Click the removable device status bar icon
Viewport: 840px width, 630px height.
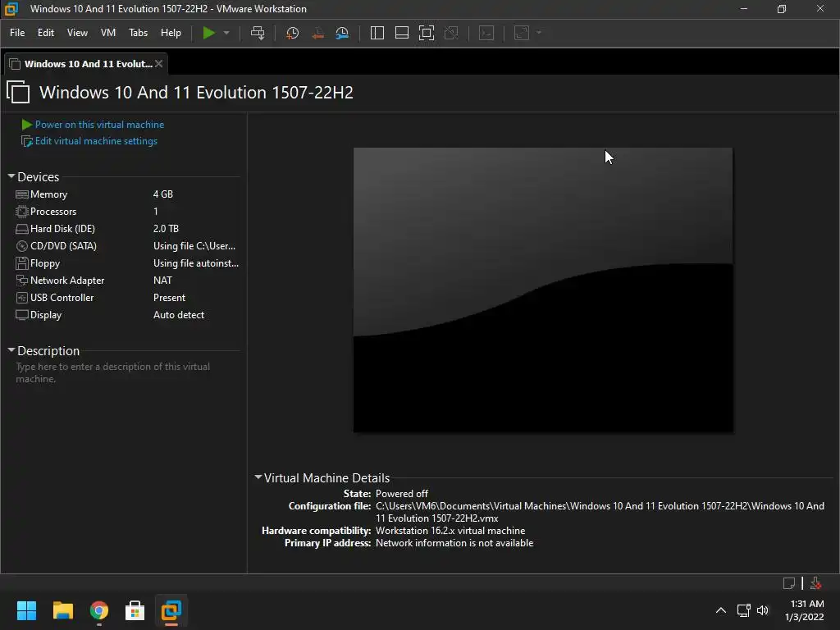(x=816, y=583)
